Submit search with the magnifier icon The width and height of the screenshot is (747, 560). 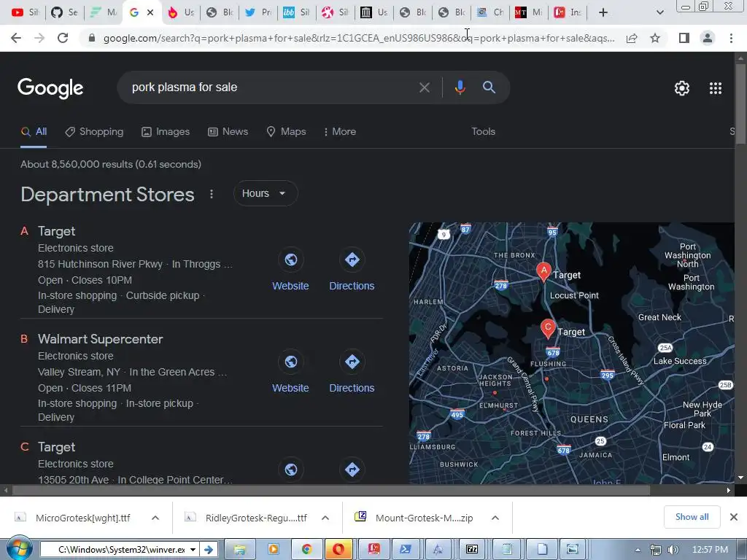[489, 87]
